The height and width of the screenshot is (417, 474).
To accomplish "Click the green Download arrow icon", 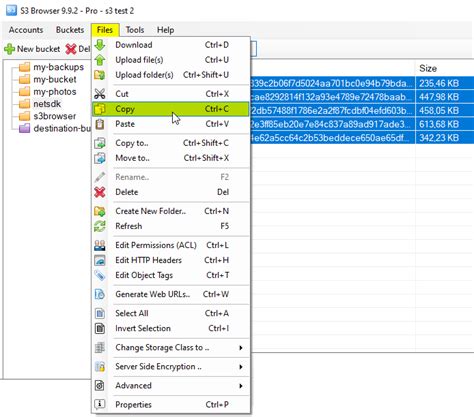I will pyautogui.click(x=100, y=45).
